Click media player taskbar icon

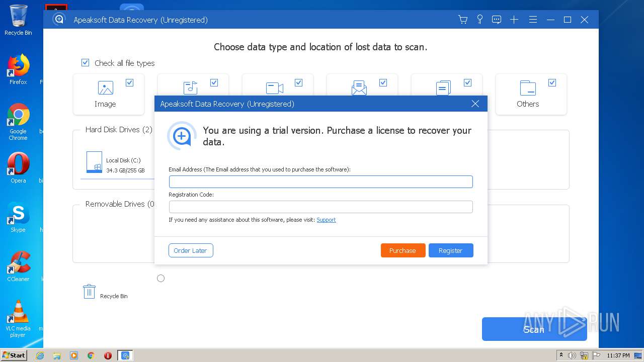tap(74, 355)
